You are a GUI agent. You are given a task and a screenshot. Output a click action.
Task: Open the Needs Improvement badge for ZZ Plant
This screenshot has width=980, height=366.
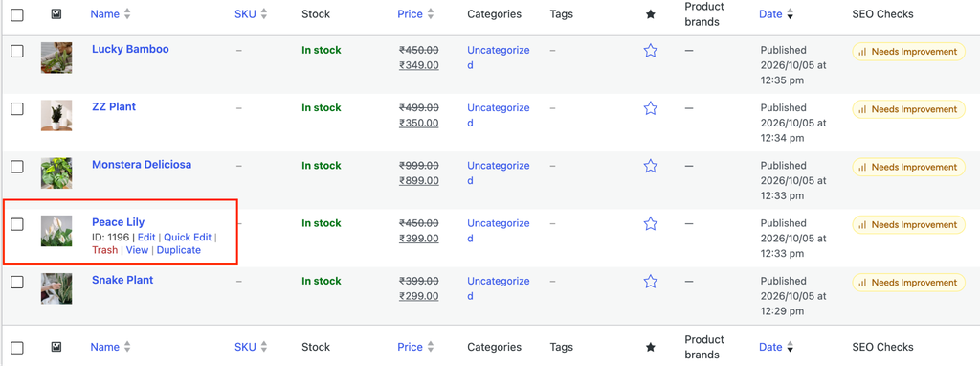pos(908,109)
